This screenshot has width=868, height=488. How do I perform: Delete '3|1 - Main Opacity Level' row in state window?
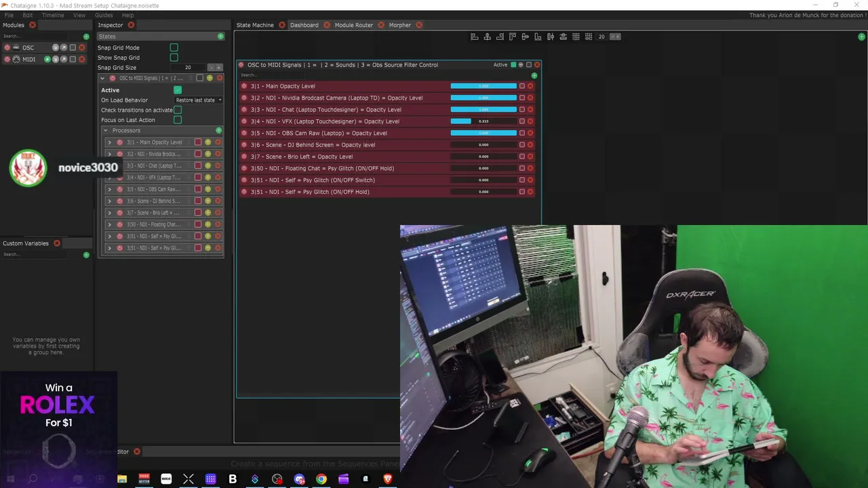(530, 86)
